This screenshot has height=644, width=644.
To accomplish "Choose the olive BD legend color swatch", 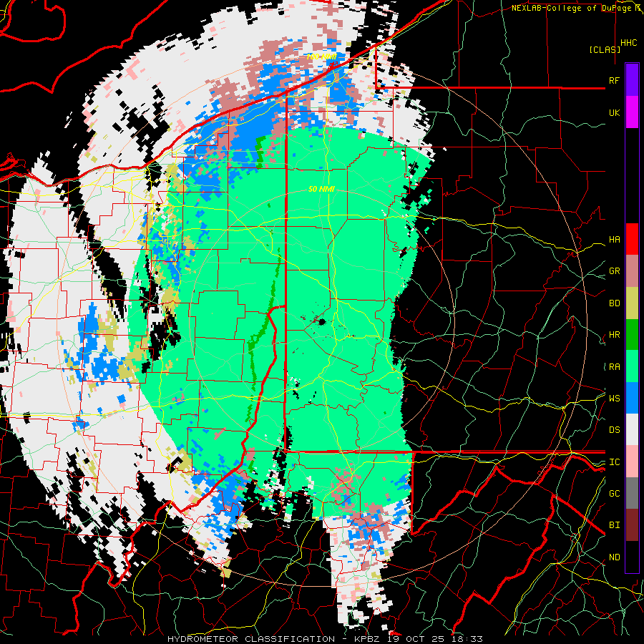I will pos(632,303).
